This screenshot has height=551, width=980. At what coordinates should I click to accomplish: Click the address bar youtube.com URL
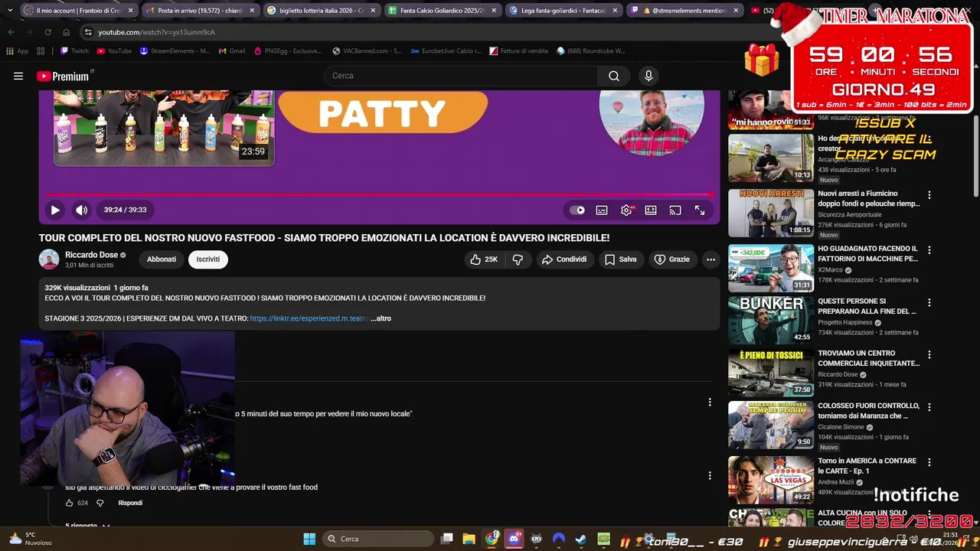[156, 32]
